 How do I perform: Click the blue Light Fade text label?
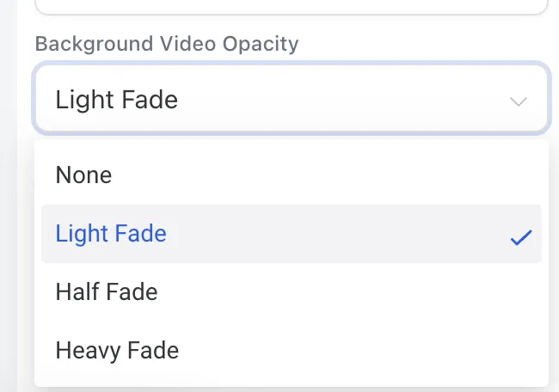click(x=111, y=234)
